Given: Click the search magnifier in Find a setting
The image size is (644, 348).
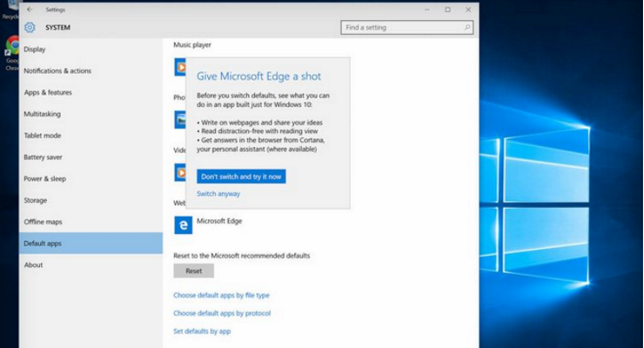Looking at the screenshot, I should pos(467,28).
